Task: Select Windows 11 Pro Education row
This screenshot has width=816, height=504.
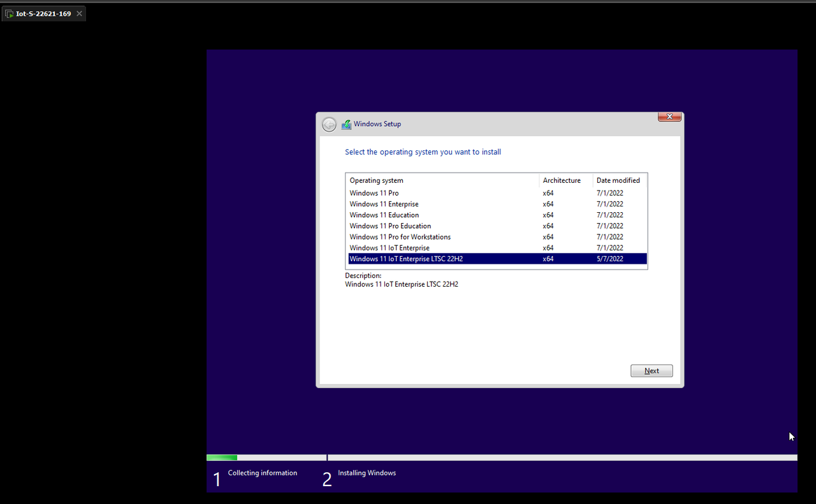Action: (x=498, y=226)
